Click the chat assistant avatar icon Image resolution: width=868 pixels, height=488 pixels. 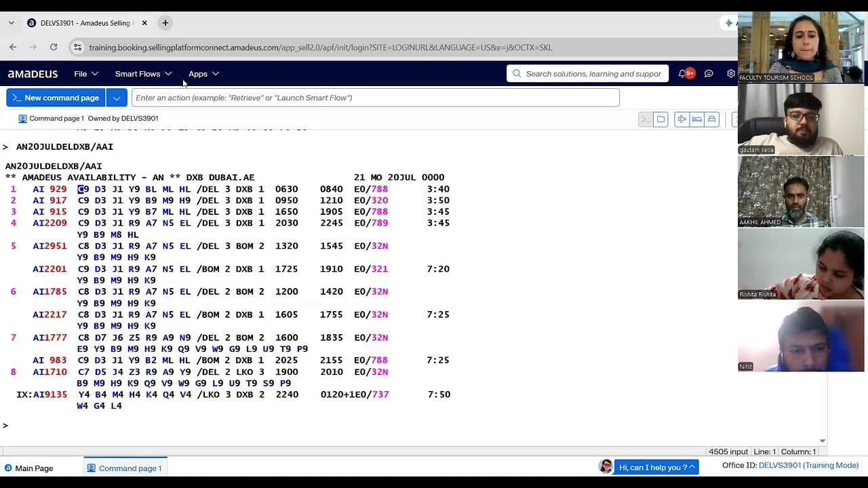tap(606, 466)
